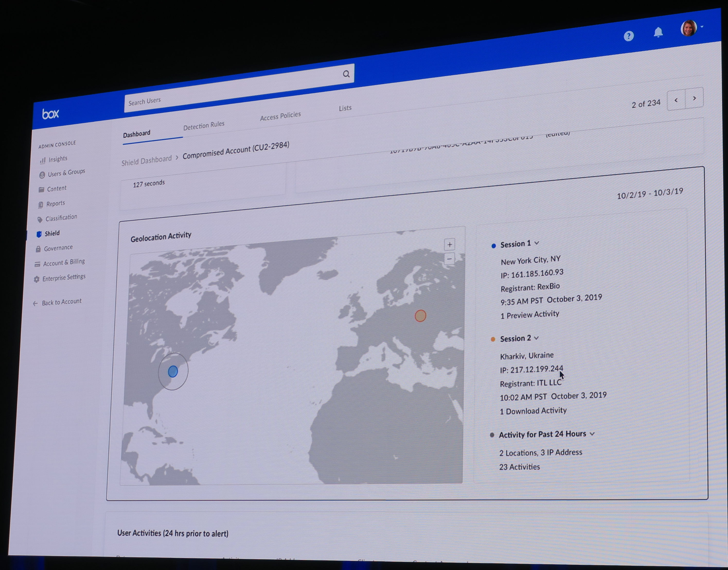Click the Registrant: ITL LLC line

[530, 383]
